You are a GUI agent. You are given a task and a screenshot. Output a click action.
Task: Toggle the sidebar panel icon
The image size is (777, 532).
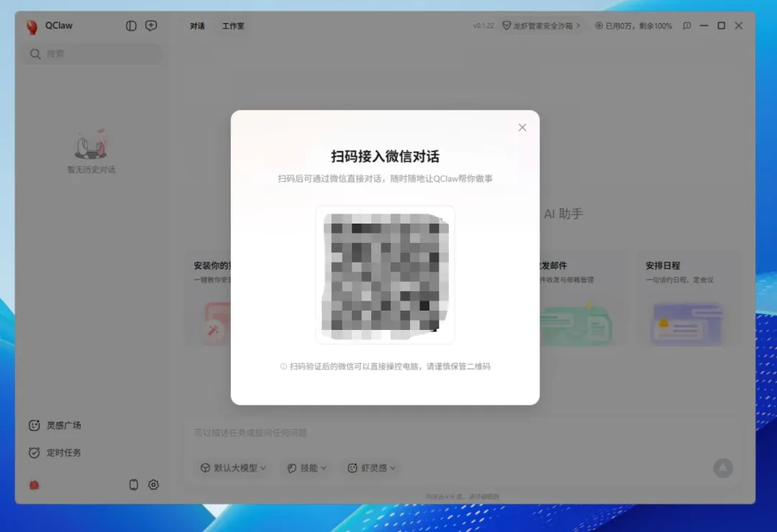131,26
